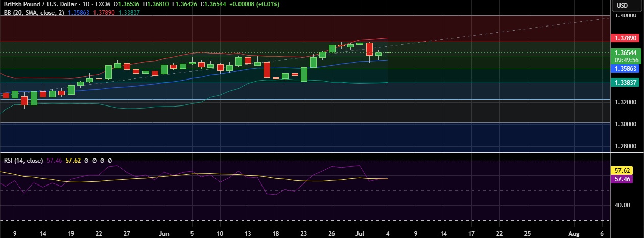Click the 6 date label after Aug
The image size is (644, 238).
(603, 233)
